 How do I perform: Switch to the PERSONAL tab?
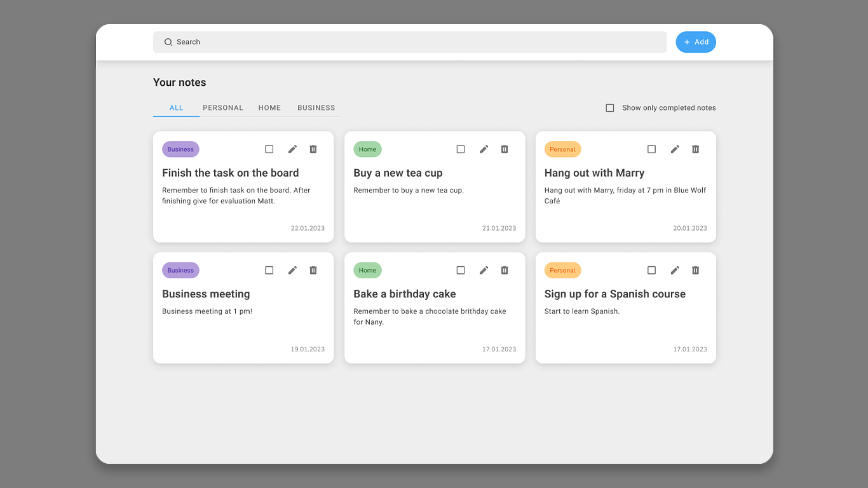point(223,107)
